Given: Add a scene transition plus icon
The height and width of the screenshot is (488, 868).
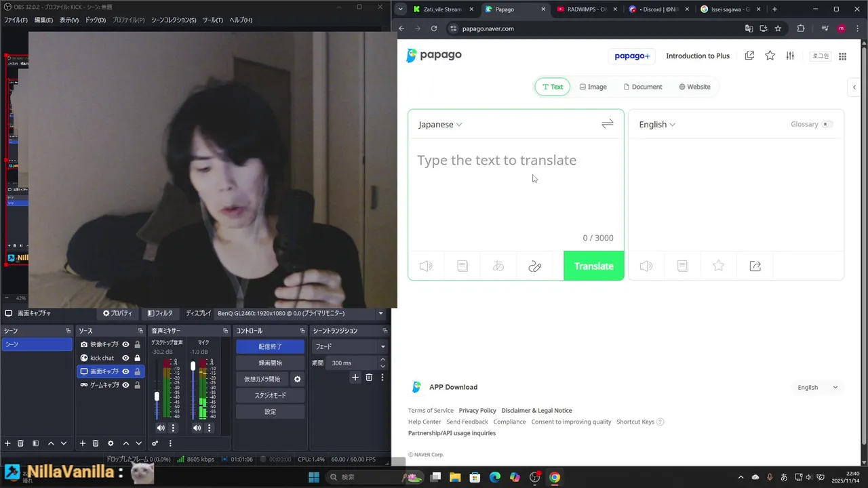Looking at the screenshot, I should tap(355, 378).
